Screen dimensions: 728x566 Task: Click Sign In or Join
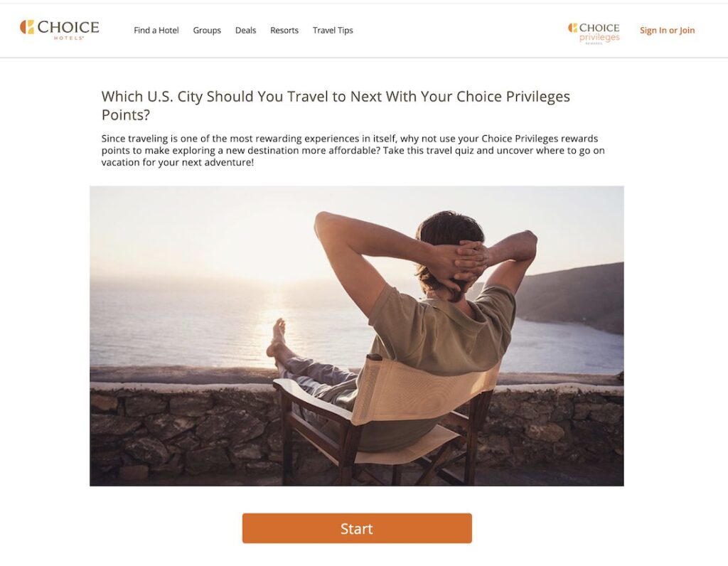tap(667, 30)
